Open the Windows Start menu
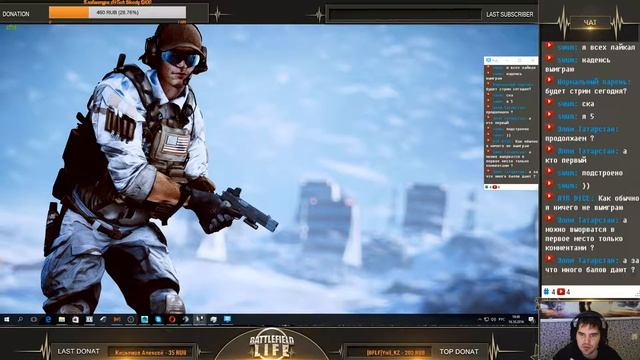The height and width of the screenshot is (360, 640). coord(7,319)
